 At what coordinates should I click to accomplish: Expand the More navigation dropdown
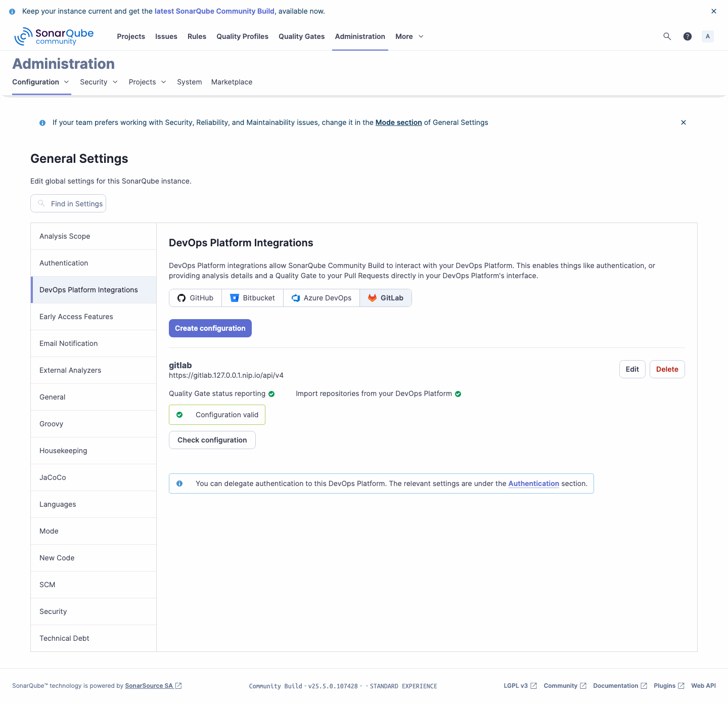[409, 36]
